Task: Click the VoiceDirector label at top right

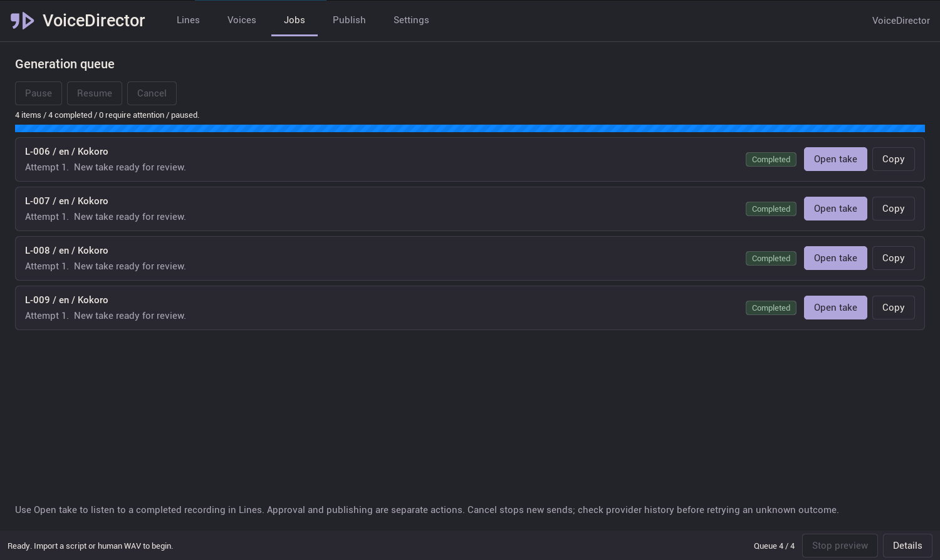Action: point(901,21)
